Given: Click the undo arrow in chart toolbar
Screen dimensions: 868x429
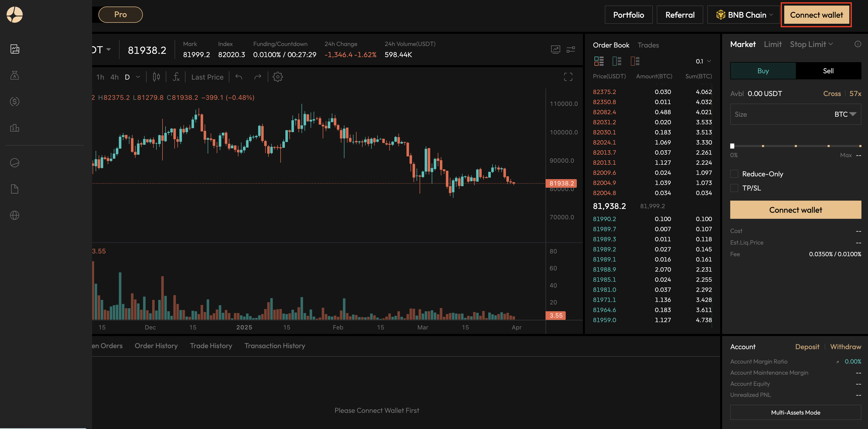Looking at the screenshot, I should click(238, 77).
